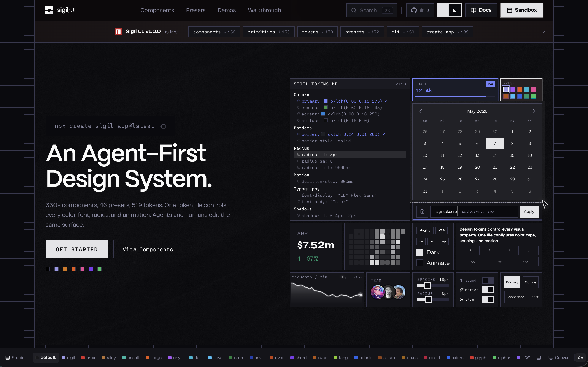
Task: Click the Ghost button variant
Action: click(533, 297)
